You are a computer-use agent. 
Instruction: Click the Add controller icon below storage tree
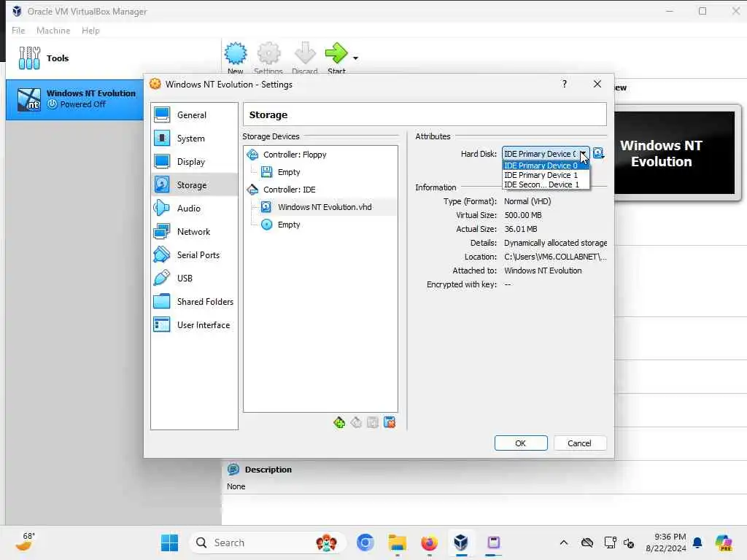pos(339,422)
